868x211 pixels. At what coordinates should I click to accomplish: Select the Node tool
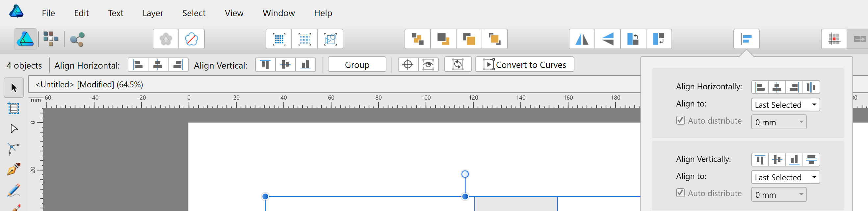[x=14, y=129]
